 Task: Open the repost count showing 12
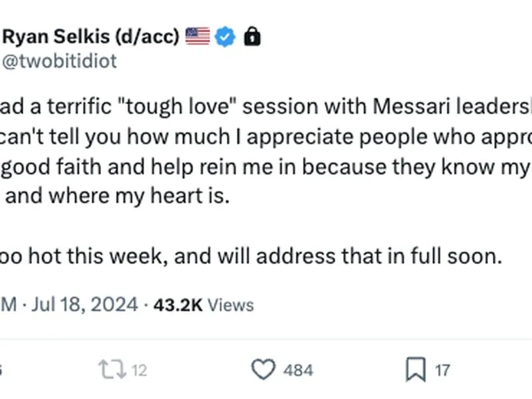[x=139, y=370]
